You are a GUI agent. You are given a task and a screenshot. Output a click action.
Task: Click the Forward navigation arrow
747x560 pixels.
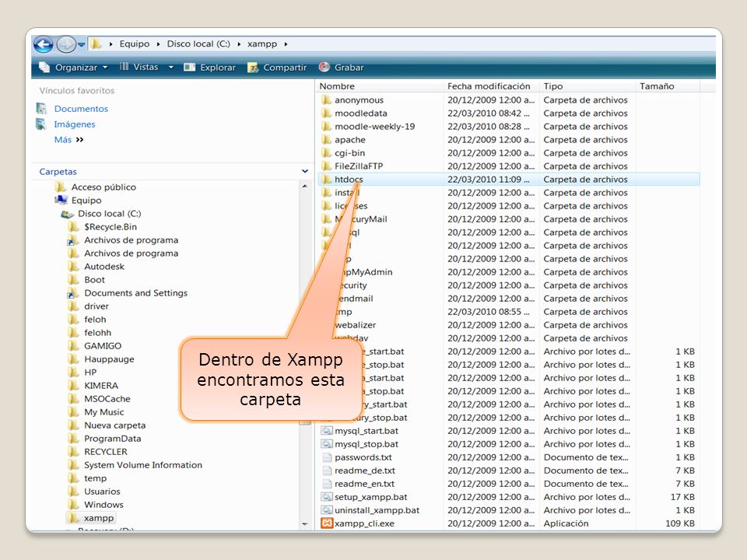point(65,45)
